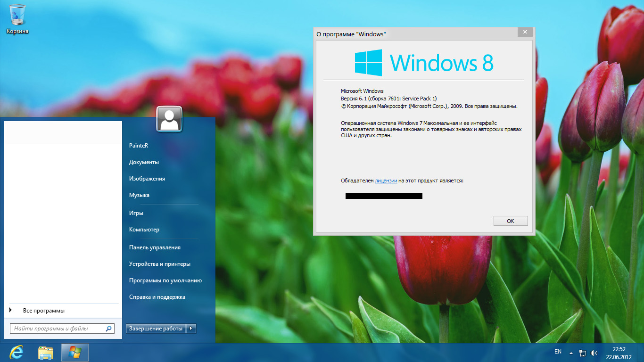644x362 pixels.
Task: Open Панель управления from Start menu
Action: coord(155,247)
